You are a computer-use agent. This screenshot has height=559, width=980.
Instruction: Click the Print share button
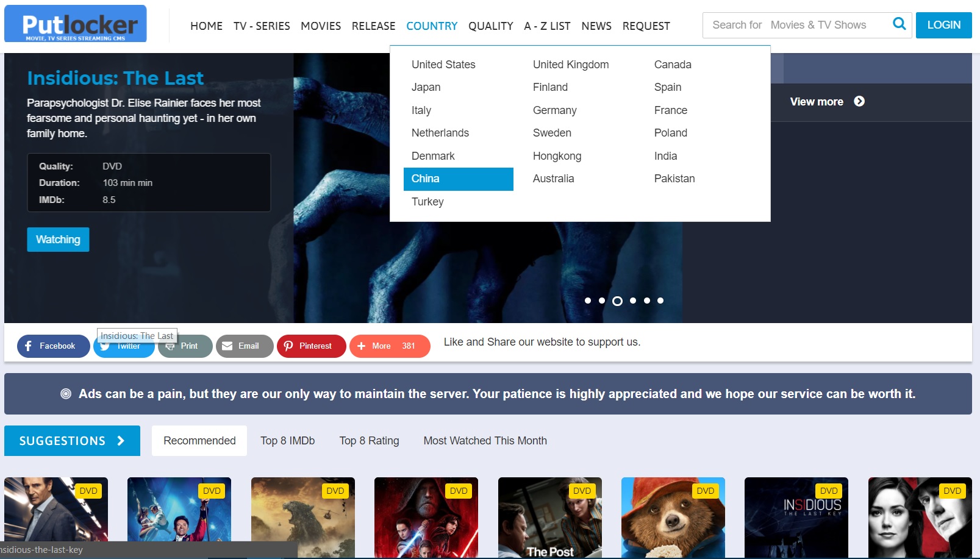click(185, 346)
